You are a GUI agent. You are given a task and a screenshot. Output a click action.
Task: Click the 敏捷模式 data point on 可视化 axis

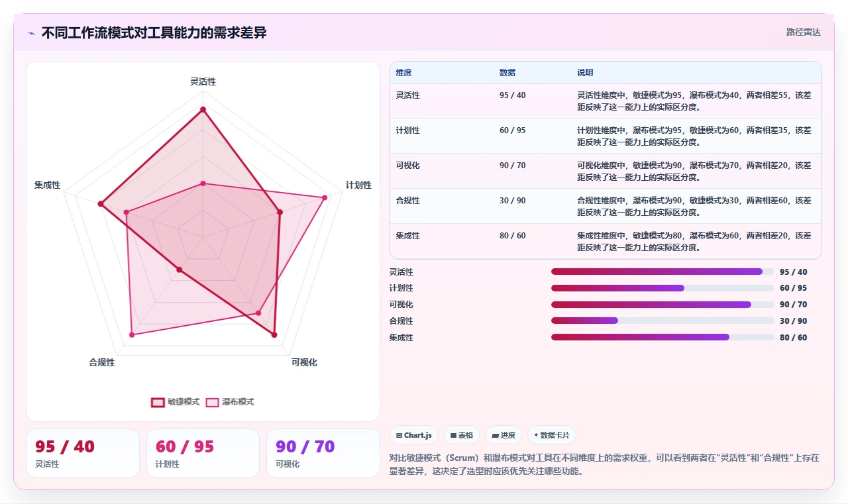[274, 335]
